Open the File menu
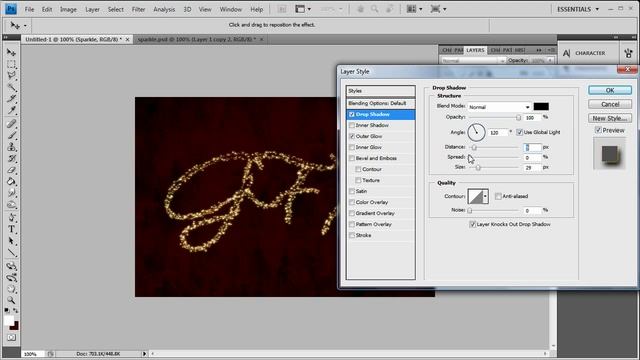Image resolution: width=640 pixels, height=360 pixels. 29,9
